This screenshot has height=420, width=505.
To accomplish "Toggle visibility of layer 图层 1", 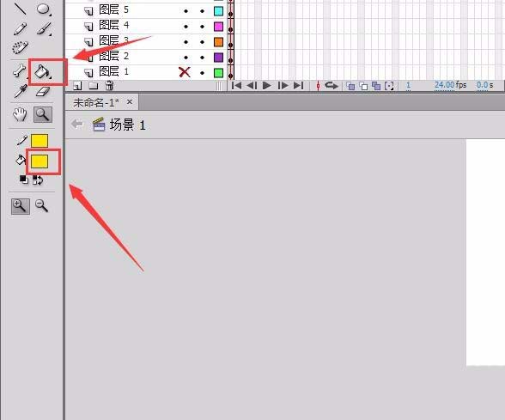I will (185, 72).
